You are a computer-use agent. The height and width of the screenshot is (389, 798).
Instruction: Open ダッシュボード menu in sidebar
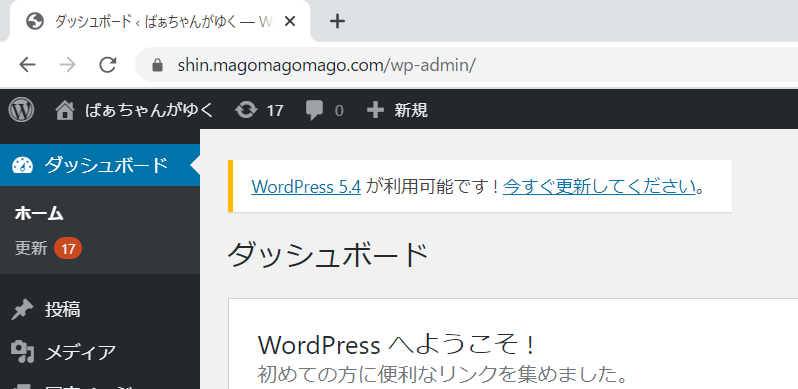(100, 165)
